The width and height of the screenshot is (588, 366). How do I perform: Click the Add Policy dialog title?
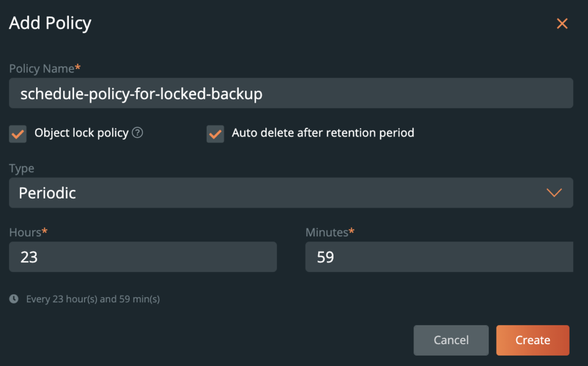(51, 24)
